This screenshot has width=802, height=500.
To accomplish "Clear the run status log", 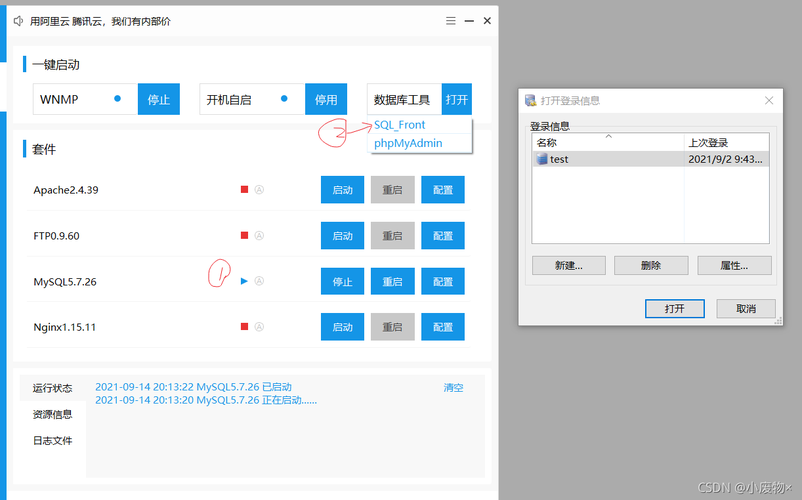I will coord(453,388).
